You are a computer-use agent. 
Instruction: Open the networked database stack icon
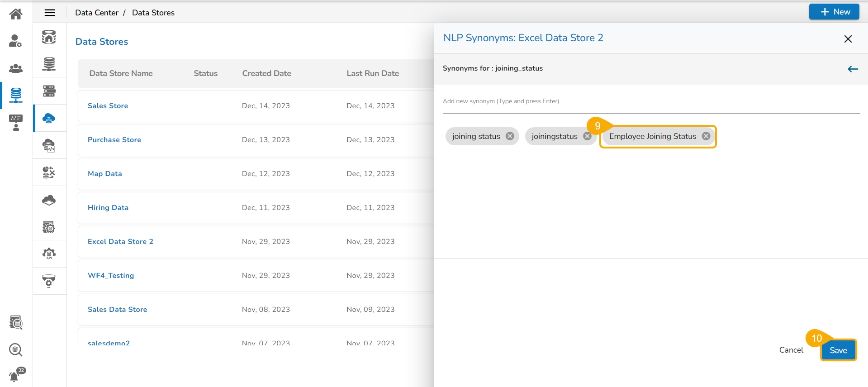49,64
